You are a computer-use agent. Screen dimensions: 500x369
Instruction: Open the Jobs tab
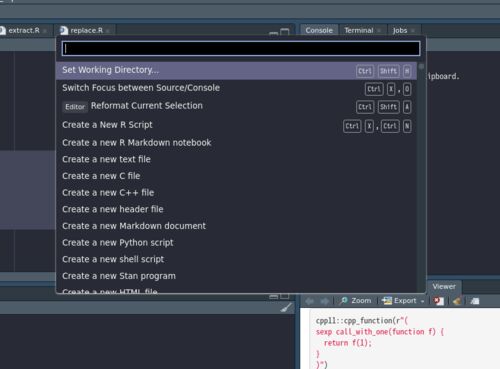pyautogui.click(x=400, y=30)
